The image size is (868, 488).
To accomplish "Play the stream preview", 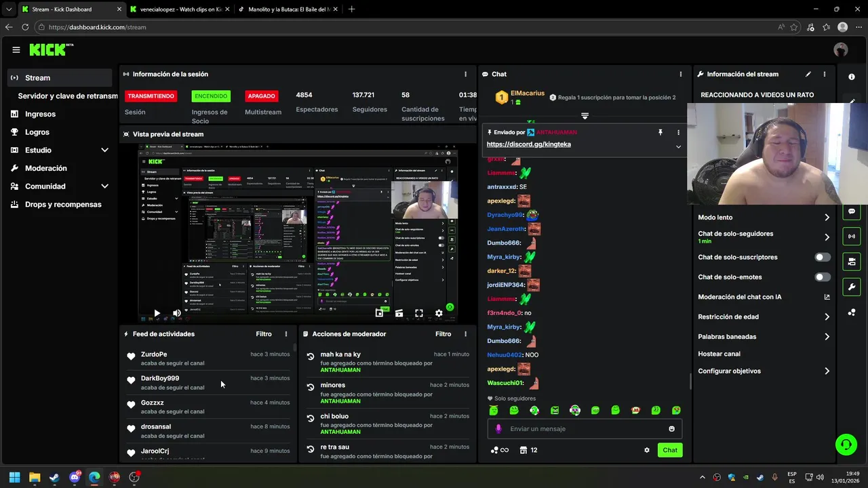I will coord(157,313).
